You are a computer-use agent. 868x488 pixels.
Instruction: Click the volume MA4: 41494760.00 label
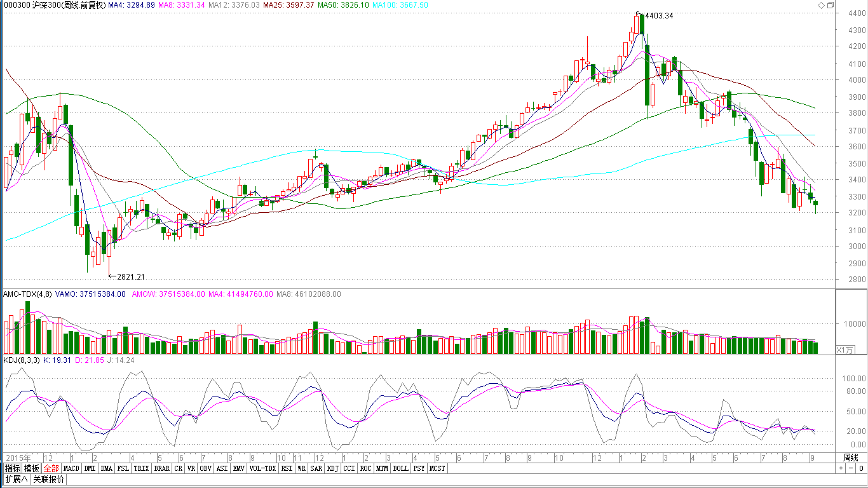pyautogui.click(x=241, y=294)
